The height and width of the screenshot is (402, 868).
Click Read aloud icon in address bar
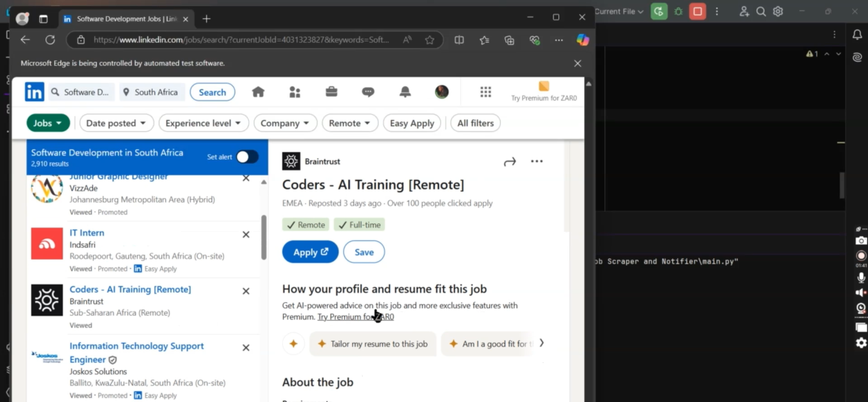[x=407, y=40]
